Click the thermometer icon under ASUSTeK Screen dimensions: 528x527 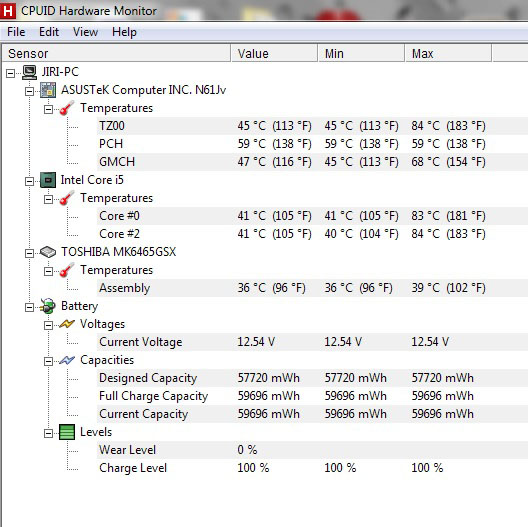point(67,108)
